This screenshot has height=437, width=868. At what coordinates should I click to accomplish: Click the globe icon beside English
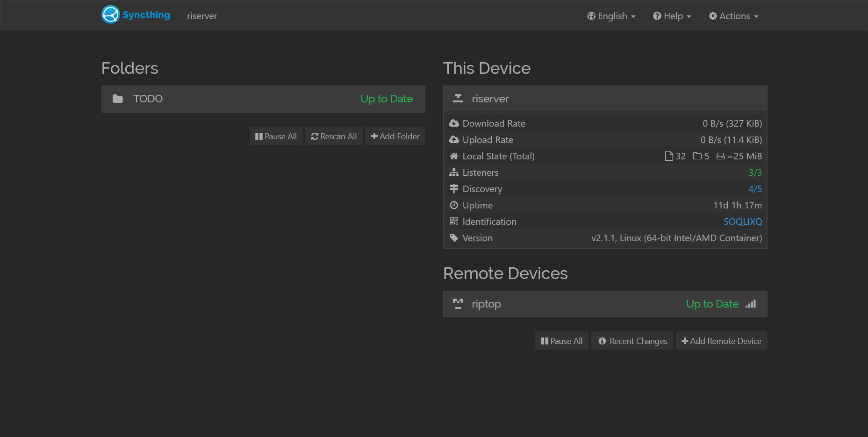(x=591, y=16)
